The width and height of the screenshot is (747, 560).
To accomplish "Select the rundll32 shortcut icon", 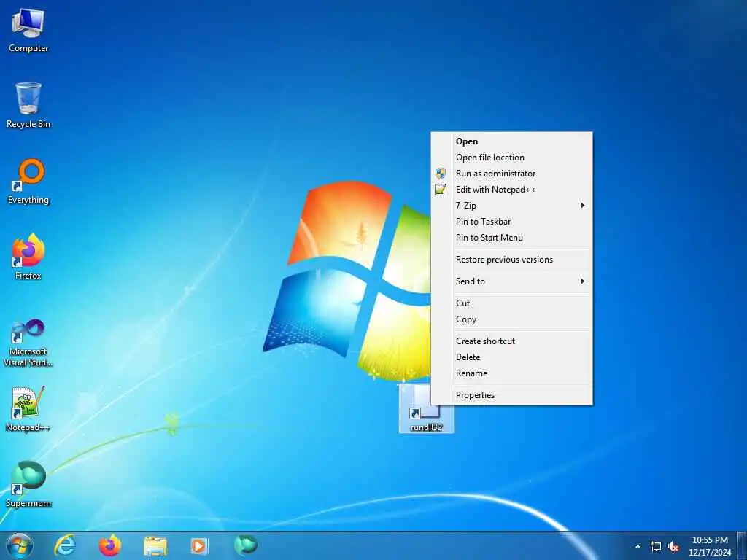I will 426,410.
